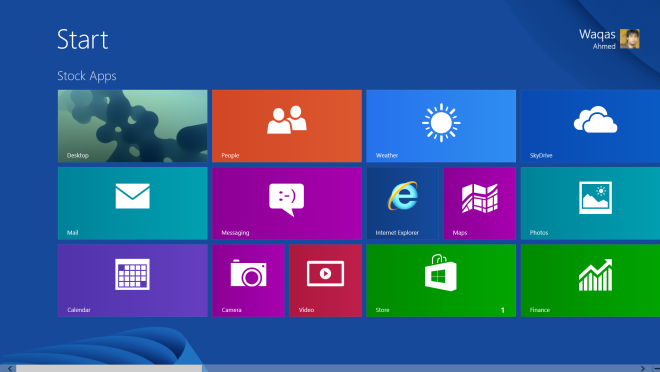Click the Waqas Ahmed user name
The width and height of the screenshot is (660, 372).
coord(597,39)
